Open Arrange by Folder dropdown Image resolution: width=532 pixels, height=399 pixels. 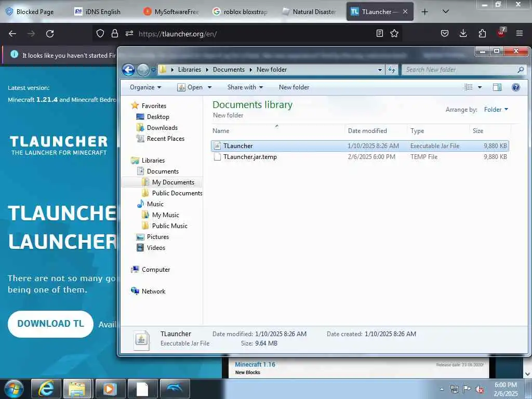tap(496, 109)
